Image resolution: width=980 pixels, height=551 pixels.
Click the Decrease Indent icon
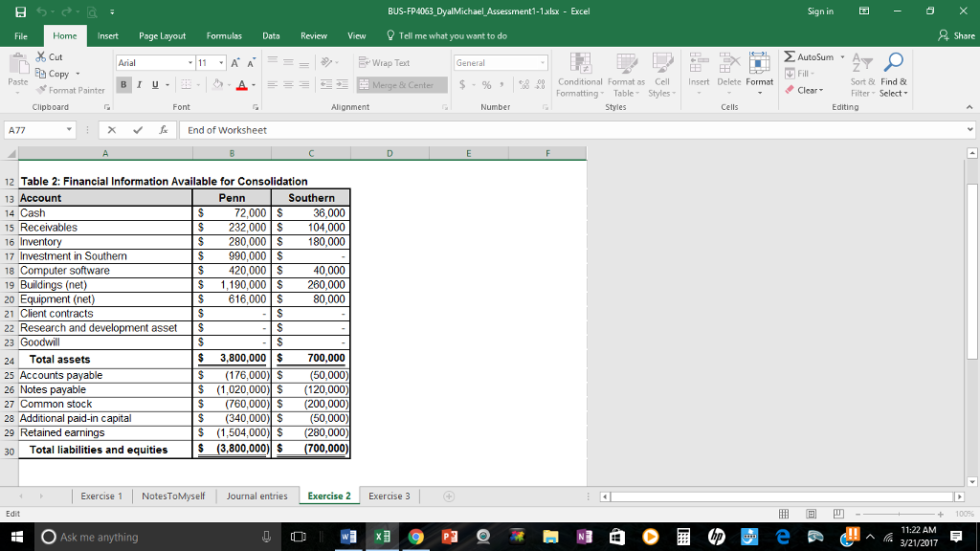coord(325,84)
